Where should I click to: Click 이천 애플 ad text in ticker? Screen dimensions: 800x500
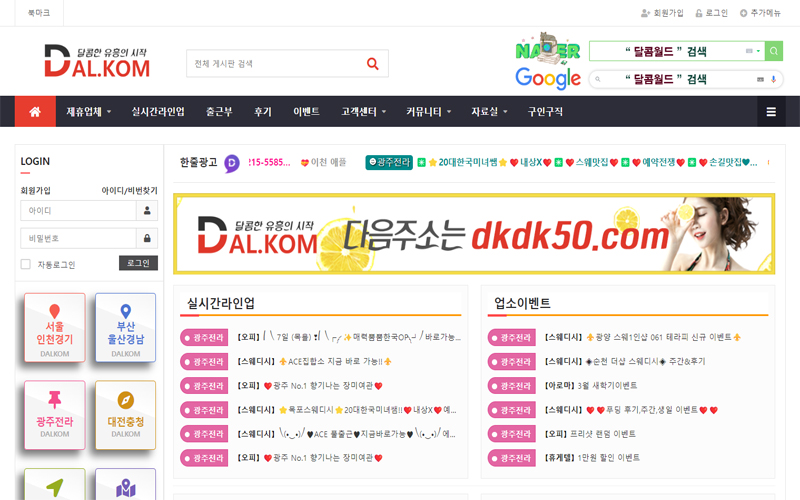point(323,162)
